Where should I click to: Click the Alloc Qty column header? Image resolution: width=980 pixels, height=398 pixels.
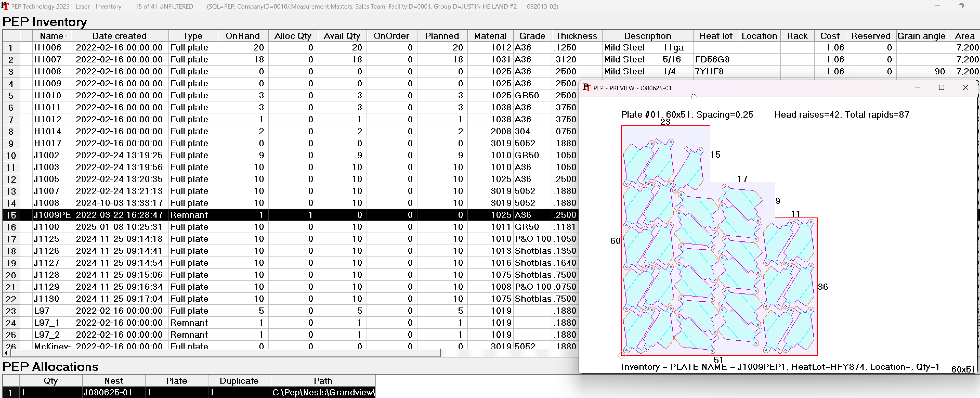click(292, 36)
